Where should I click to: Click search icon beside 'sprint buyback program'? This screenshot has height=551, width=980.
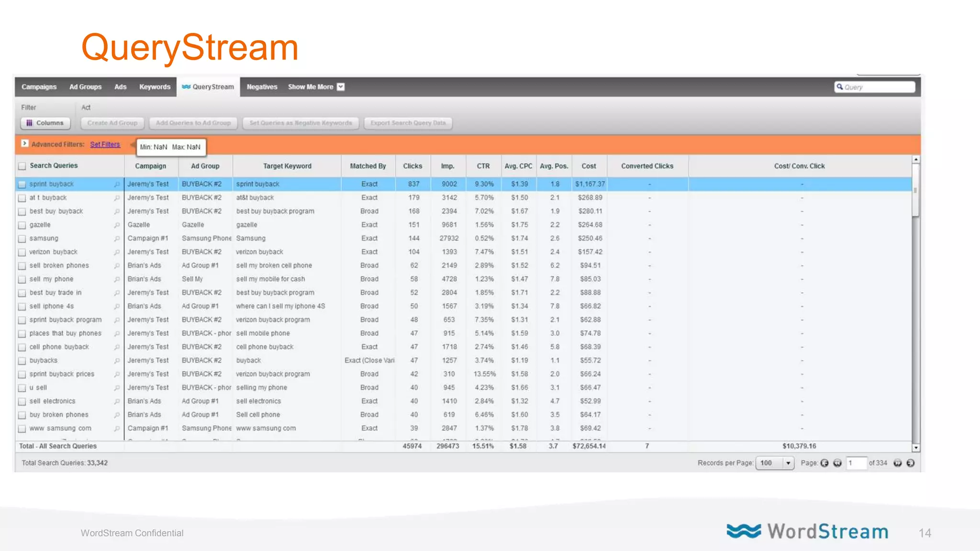pyautogui.click(x=117, y=320)
